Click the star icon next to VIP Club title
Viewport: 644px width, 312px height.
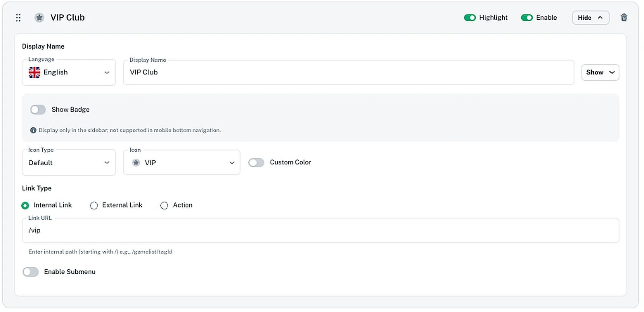[x=39, y=18]
